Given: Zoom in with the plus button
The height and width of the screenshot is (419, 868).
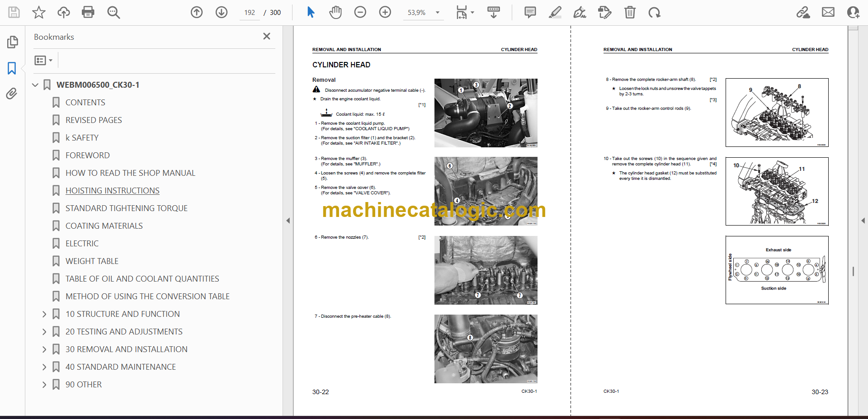Looking at the screenshot, I should pyautogui.click(x=385, y=12).
